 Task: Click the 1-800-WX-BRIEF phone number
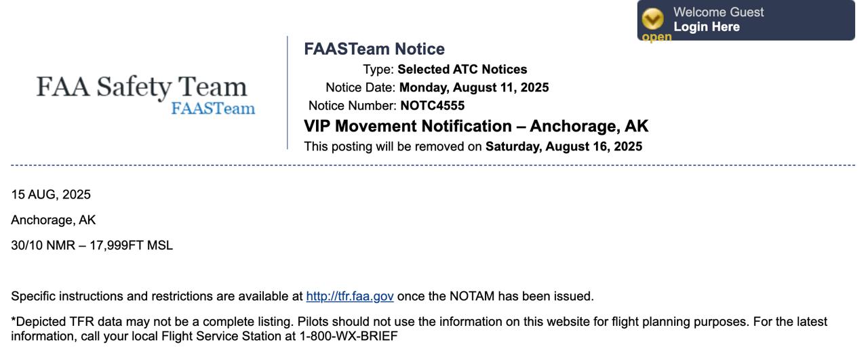tap(349, 335)
